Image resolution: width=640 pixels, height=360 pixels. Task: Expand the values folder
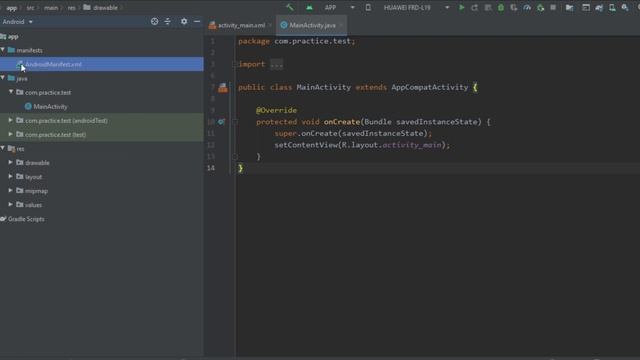tap(11, 204)
